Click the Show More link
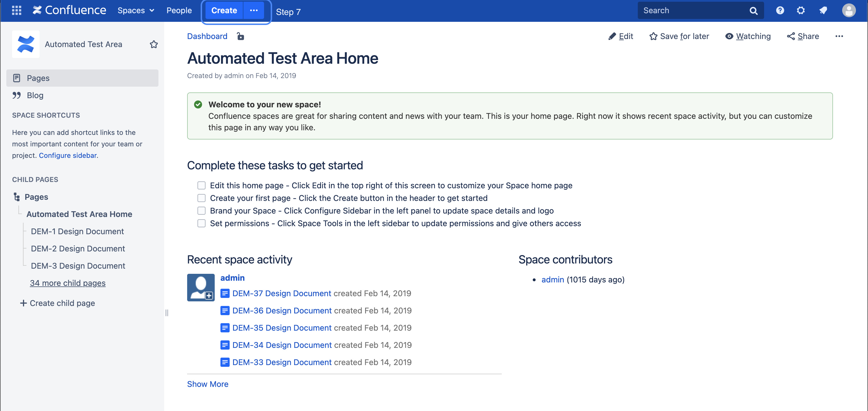The height and width of the screenshot is (411, 868). [208, 384]
